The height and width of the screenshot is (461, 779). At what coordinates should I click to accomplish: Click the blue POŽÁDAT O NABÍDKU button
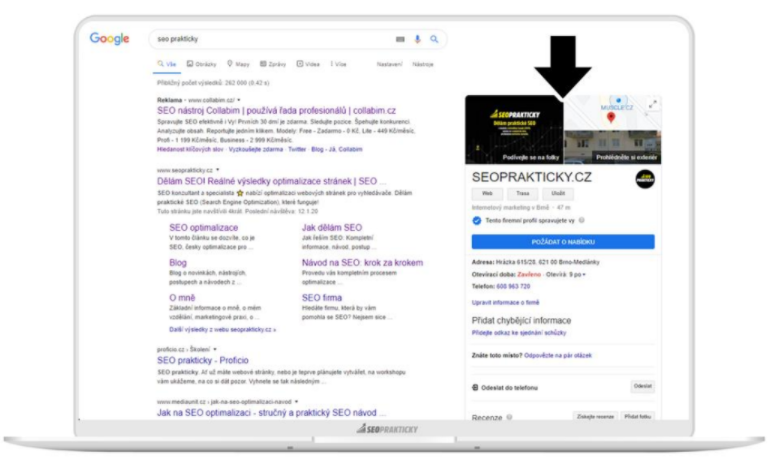point(563,242)
